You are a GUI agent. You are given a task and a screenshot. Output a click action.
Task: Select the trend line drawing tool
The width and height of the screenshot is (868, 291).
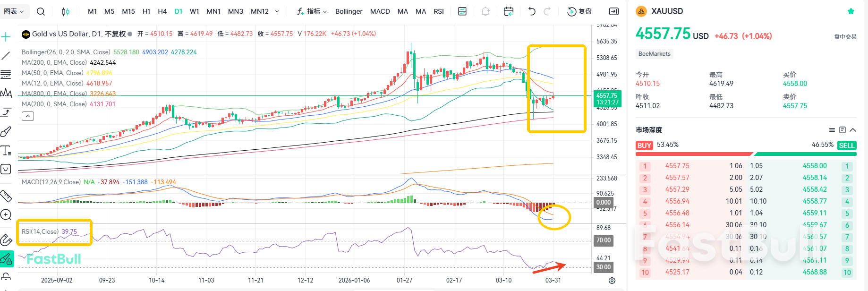[6, 56]
